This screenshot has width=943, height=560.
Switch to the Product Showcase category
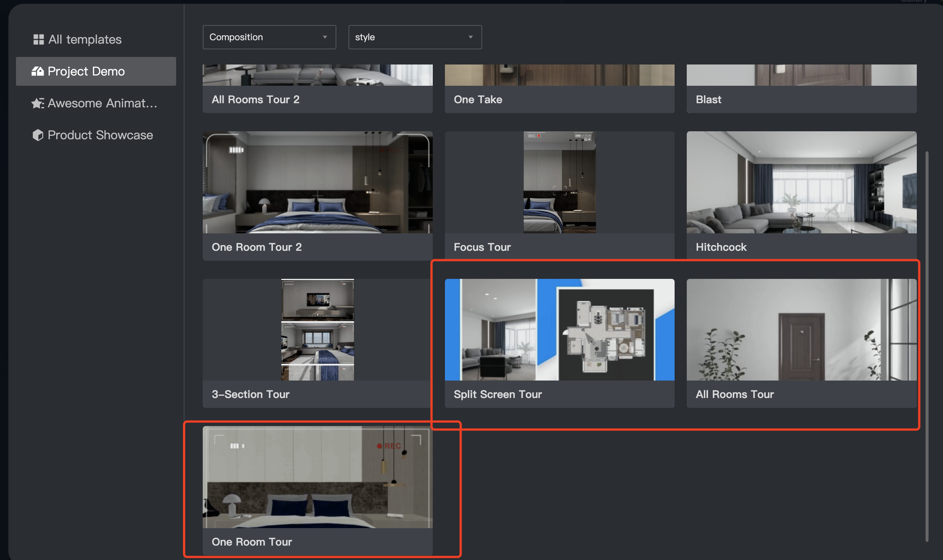coord(100,135)
